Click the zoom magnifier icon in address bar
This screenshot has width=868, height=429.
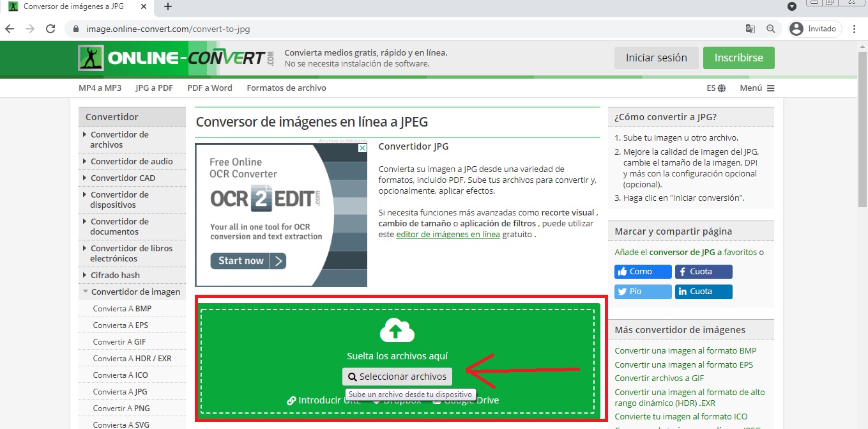(770, 29)
